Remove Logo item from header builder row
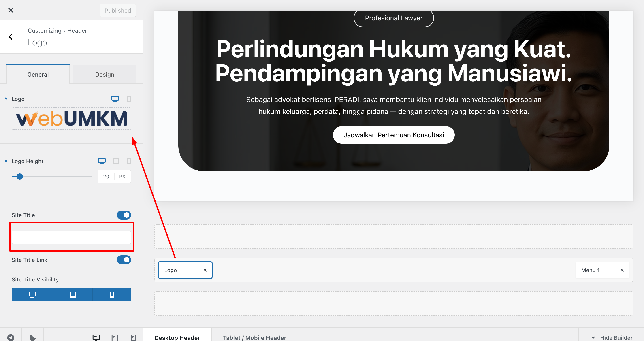This screenshot has width=644, height=341. (x=205, y=270)
